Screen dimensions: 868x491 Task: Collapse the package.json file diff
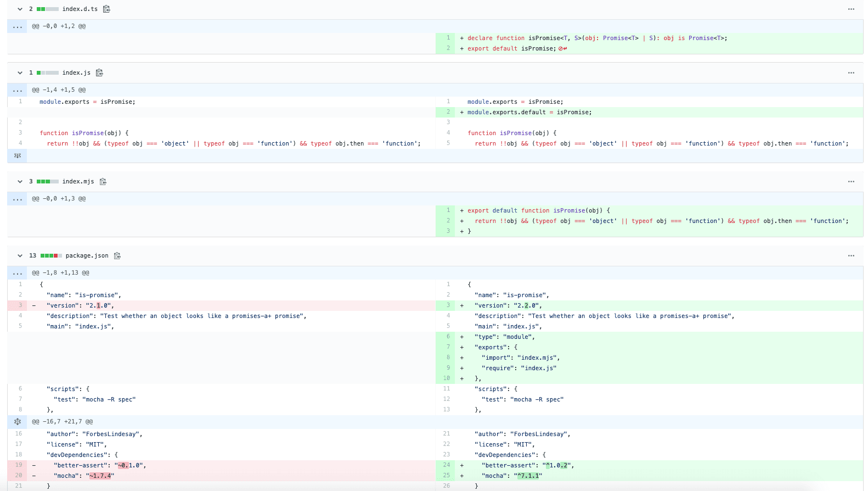[20, 255]
